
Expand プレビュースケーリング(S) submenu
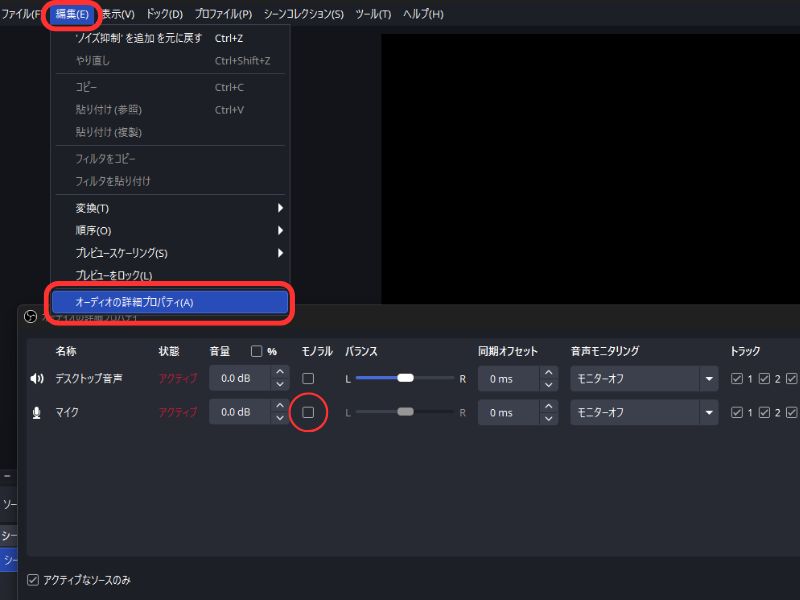(280, 253)
